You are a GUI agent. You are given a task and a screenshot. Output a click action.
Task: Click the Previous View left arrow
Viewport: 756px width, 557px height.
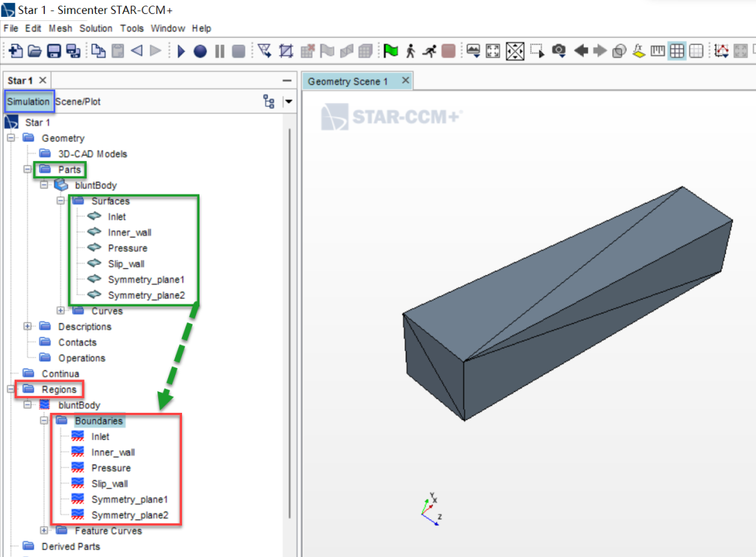(x=581, y=50)
